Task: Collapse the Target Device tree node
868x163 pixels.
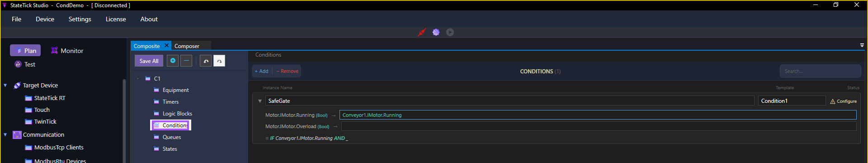Action: coord(5,85)
